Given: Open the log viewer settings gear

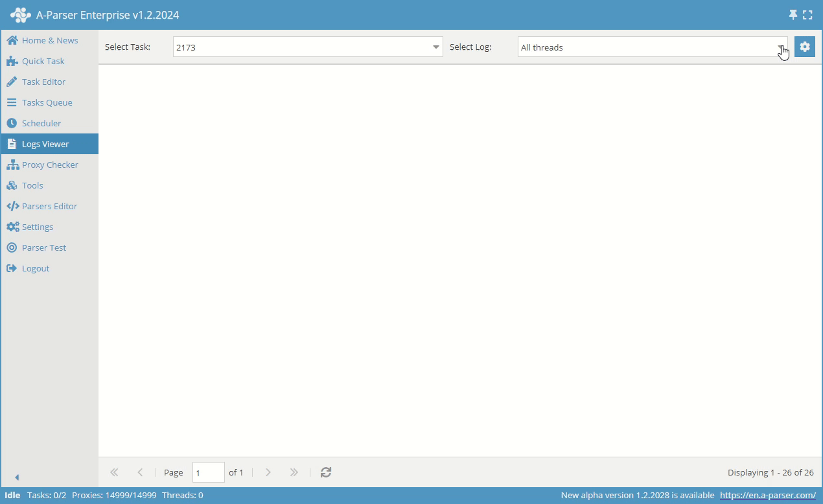Looking at the screenshot, I should 804,47.
